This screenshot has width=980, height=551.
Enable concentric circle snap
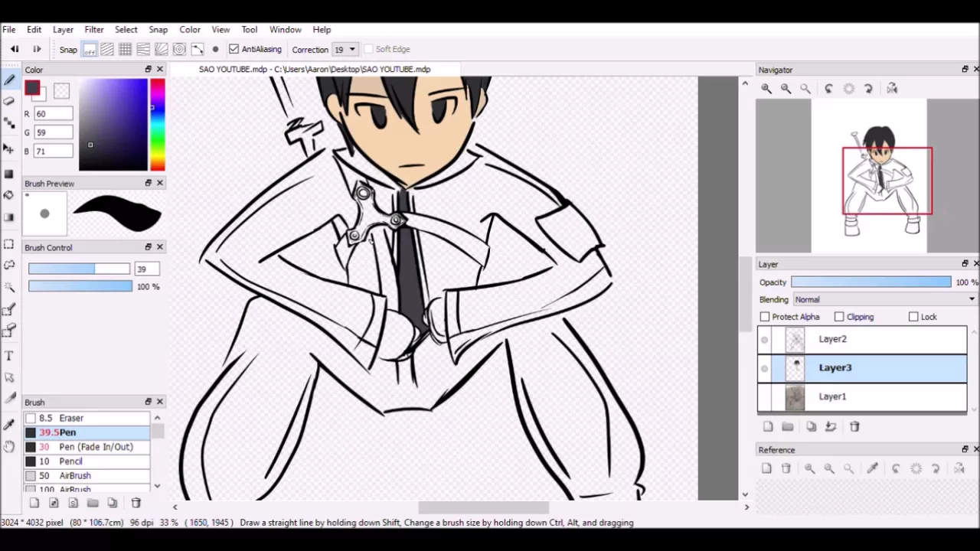[x=179, y=49]
